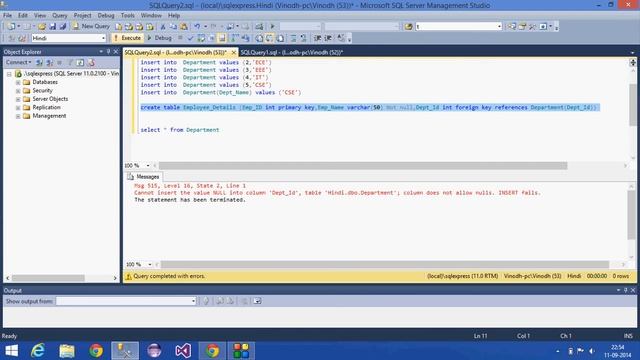640x360 pixels.
Task: Click the Results to Text icon
Action: pyautogui.click(x=259, y=38)
